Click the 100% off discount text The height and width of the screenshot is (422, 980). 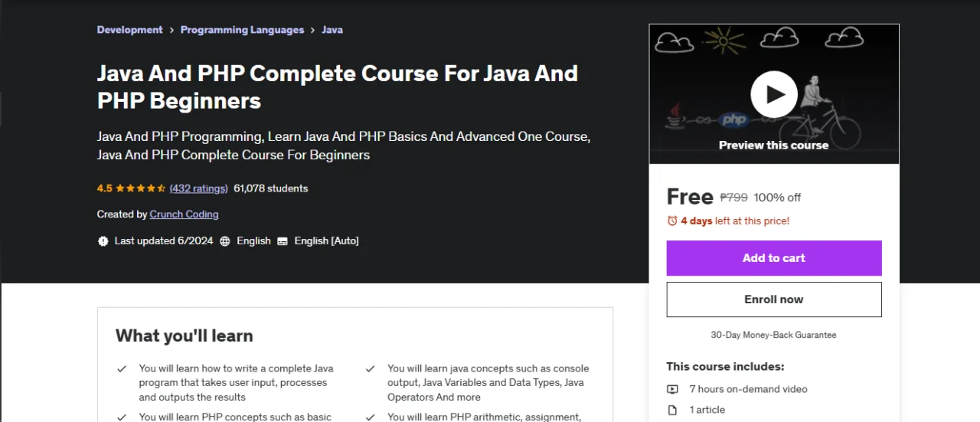(x=777, y=198)
